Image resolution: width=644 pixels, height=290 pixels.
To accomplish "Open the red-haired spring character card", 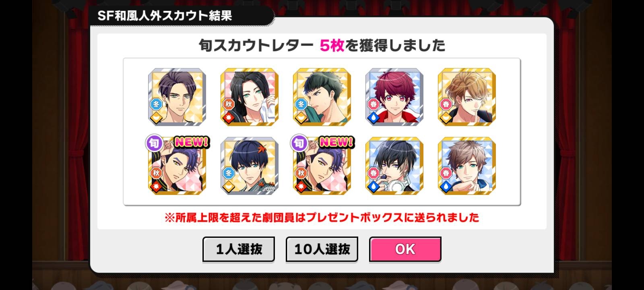I will pos(394,97).
